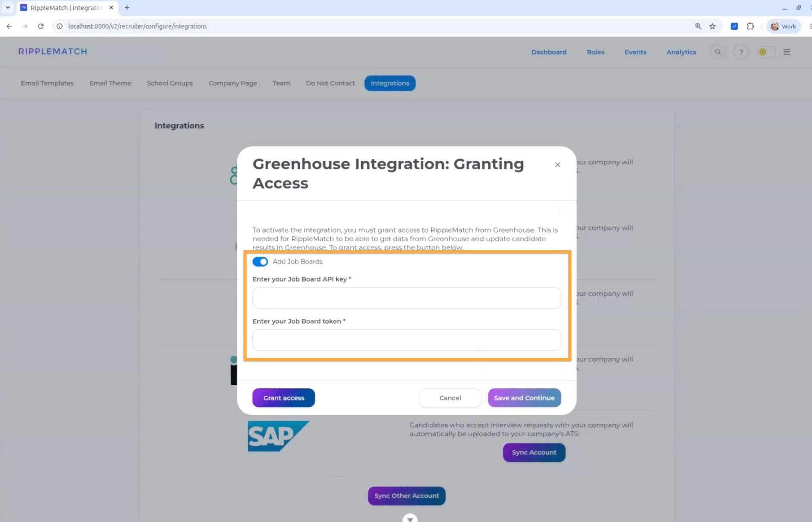Click Save and Continue button

[524, 398]
